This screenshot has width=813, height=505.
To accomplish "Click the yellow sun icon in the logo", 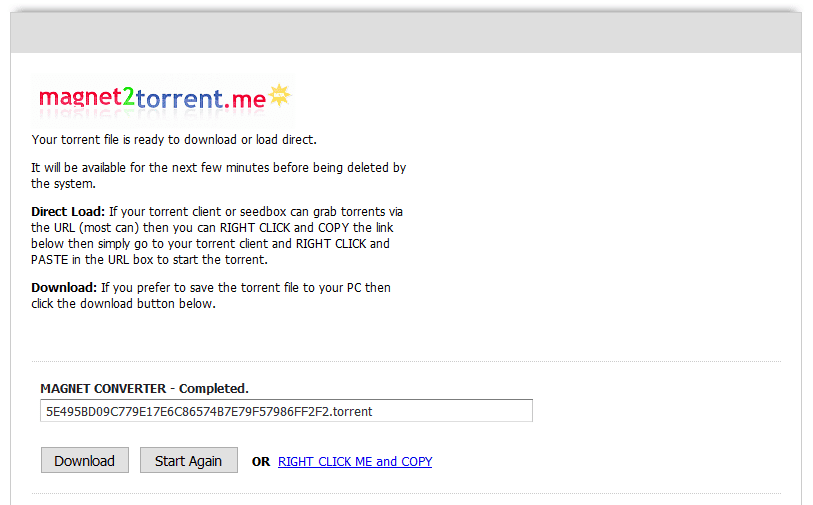I will pyautogui.click(x=280, y=95).
